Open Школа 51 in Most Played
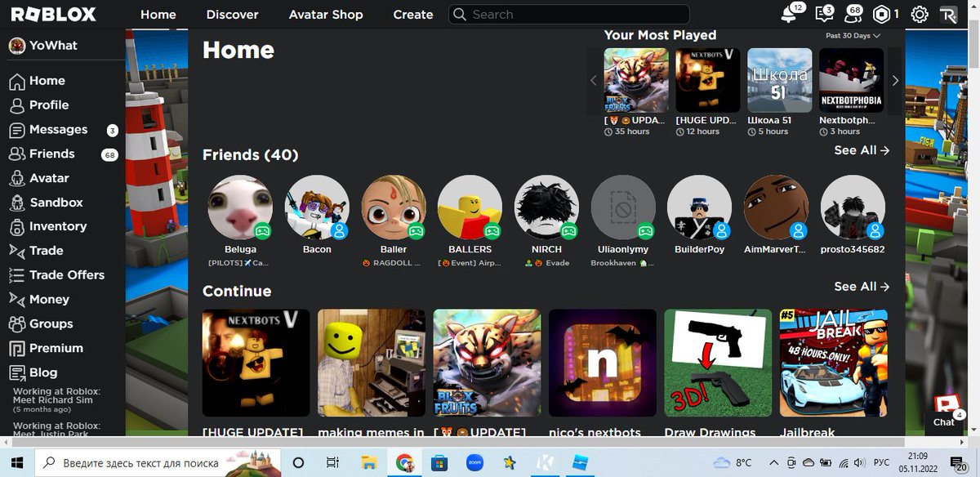This screenshot has height=477, width=980. pos(780,80)
